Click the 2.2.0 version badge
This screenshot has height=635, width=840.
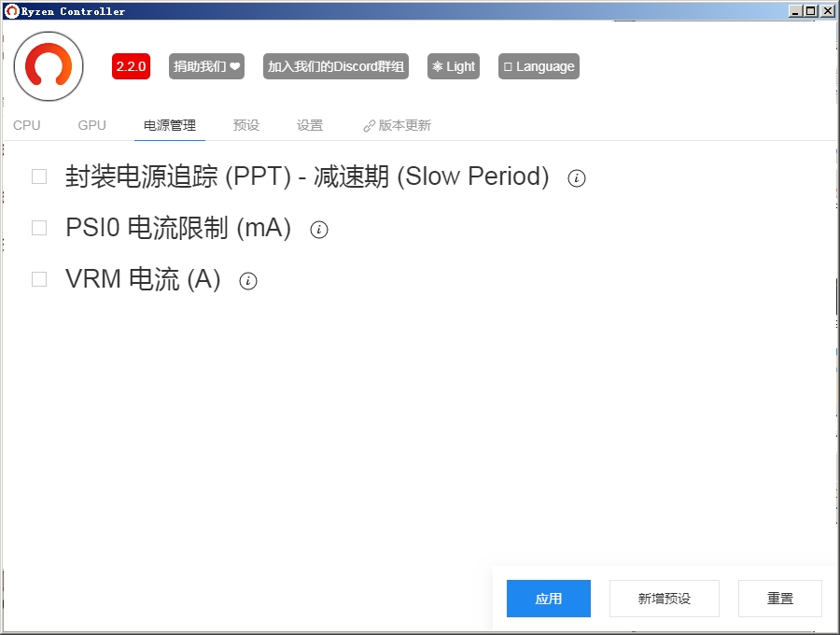(130, 66)
